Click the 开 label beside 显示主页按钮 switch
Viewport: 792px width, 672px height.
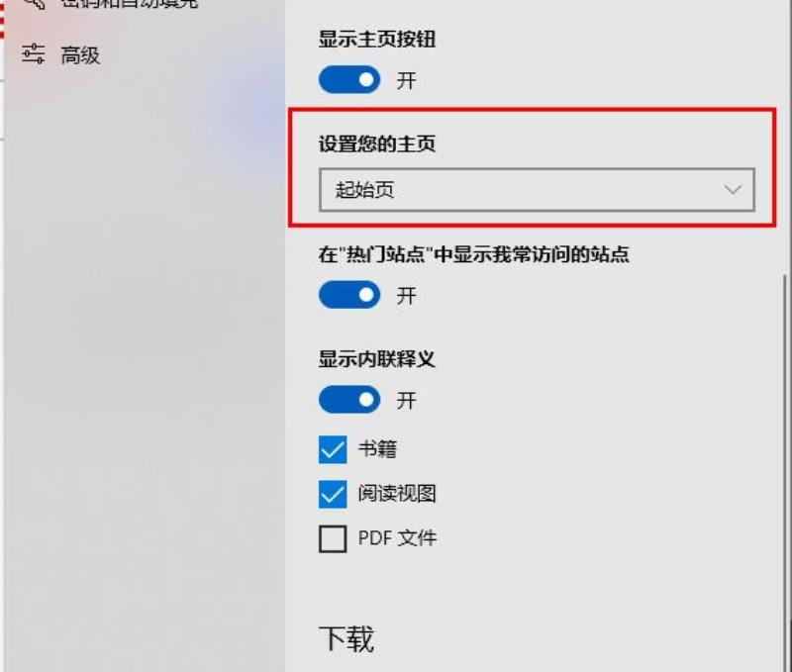pyautogui.click(x=407, y=80)
